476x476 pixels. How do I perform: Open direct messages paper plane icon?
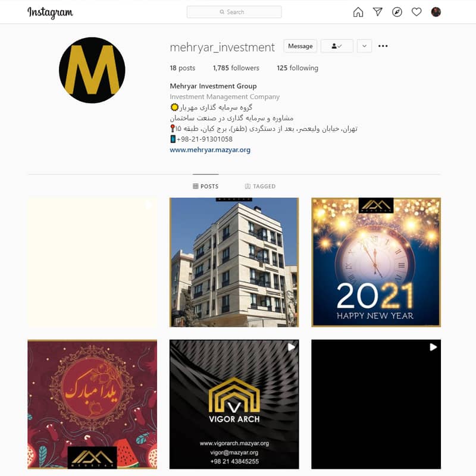[377, 12]
